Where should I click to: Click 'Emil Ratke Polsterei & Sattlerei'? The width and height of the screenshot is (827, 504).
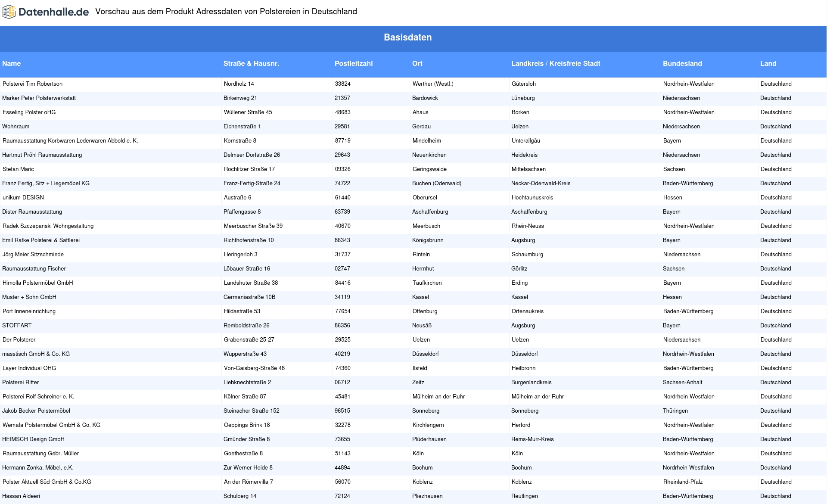click(41, 240)
